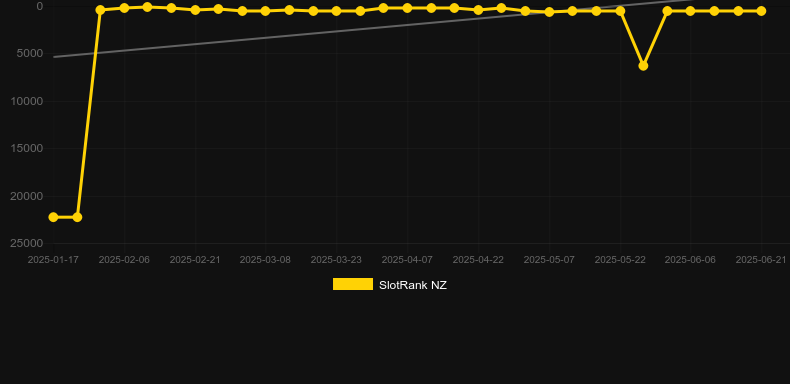Select the final data point at 2025-06-21
This screenshot has height=384, width=790.
[761, 11]
